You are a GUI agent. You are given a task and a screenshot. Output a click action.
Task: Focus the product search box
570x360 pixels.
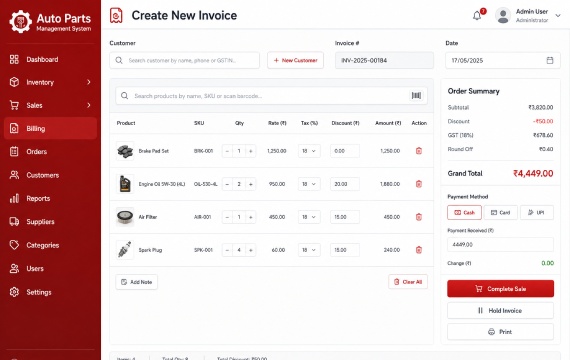click(272, 96)
